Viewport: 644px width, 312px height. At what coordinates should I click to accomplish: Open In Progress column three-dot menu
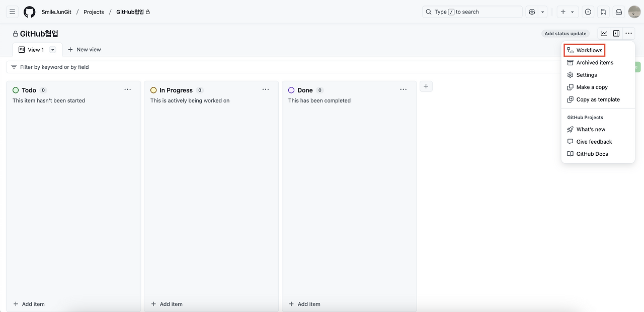click(266, 89)
